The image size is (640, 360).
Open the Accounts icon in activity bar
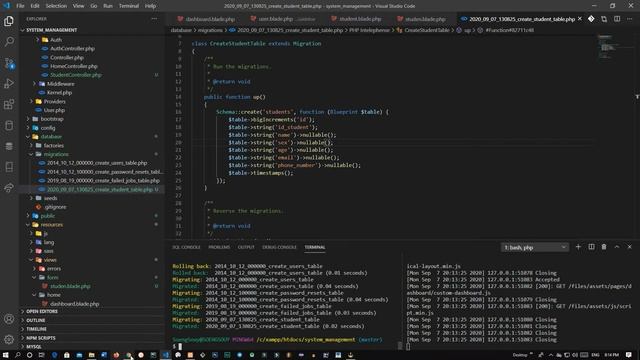pos(9,319)
